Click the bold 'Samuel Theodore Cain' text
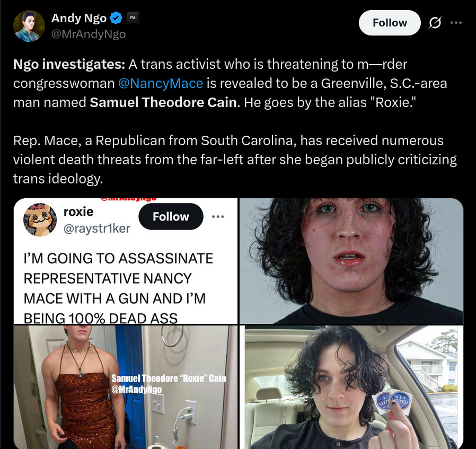476x449 pixels. [x=163, y=102]
